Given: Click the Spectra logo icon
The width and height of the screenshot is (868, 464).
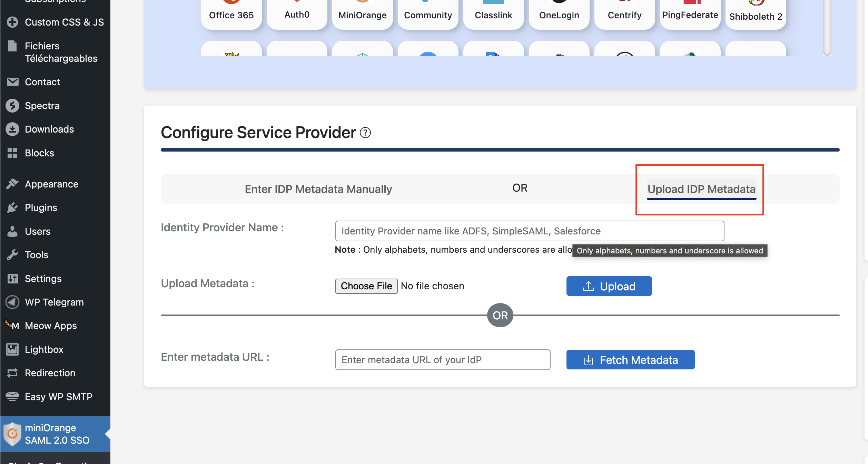Looking at the screenshot, I should click(12, 106).
